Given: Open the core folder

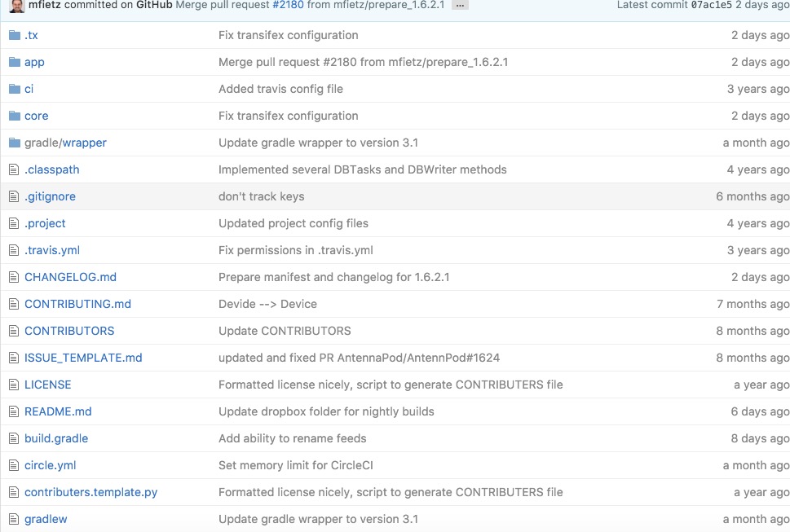Looking at the screenshot, I should coord(36,116).
